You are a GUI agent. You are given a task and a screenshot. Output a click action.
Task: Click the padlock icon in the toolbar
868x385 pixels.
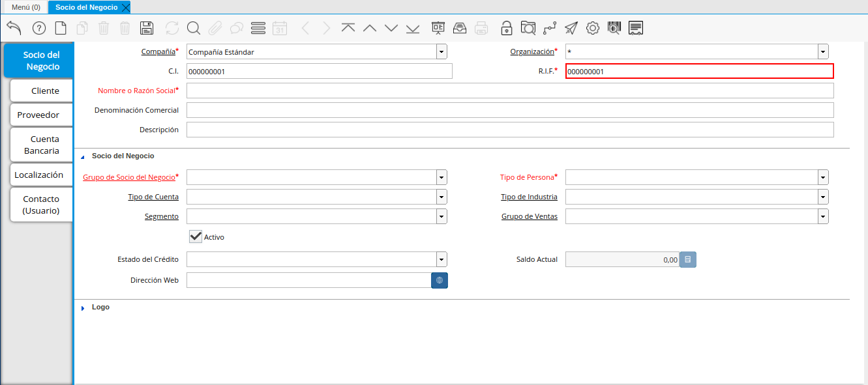click(x=506, y=28)
